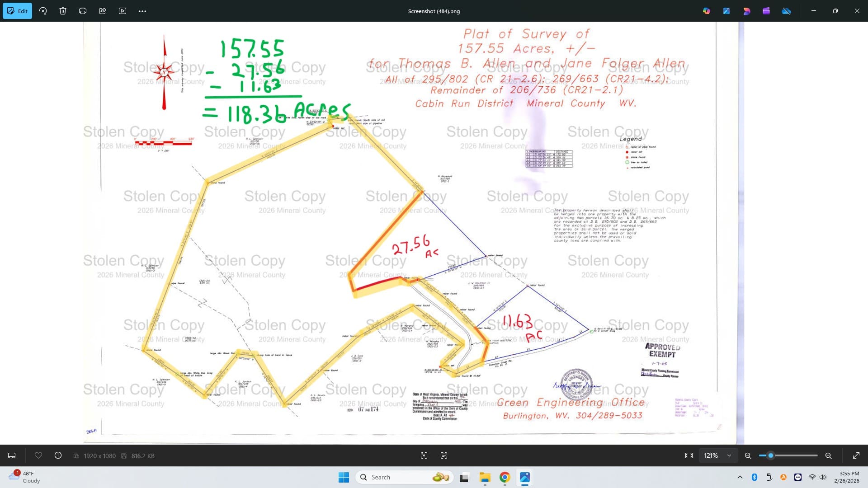This screenshot has width=868, height=488.
Task: Click the zoom slider handle
Action: pos(771,455)
